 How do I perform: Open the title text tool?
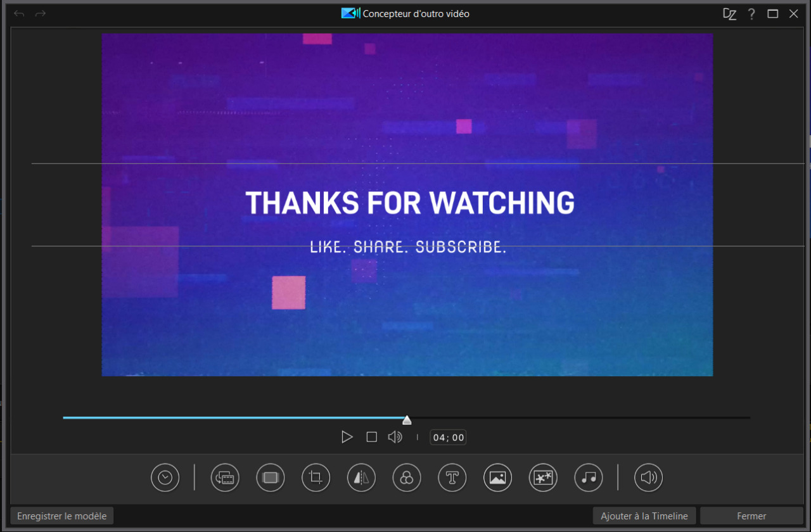(452, 478)
